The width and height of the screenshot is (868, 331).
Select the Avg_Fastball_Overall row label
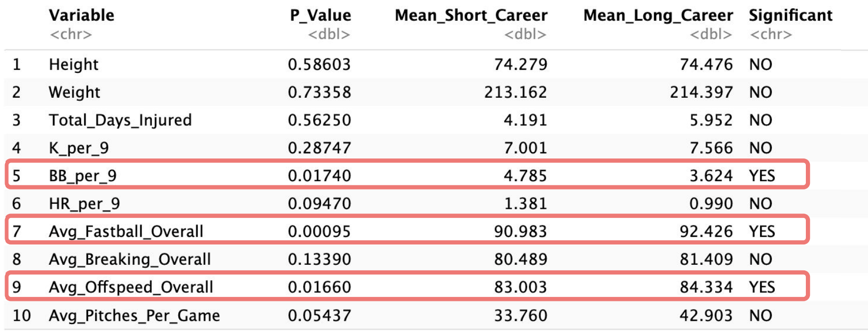tap(126, 231)
